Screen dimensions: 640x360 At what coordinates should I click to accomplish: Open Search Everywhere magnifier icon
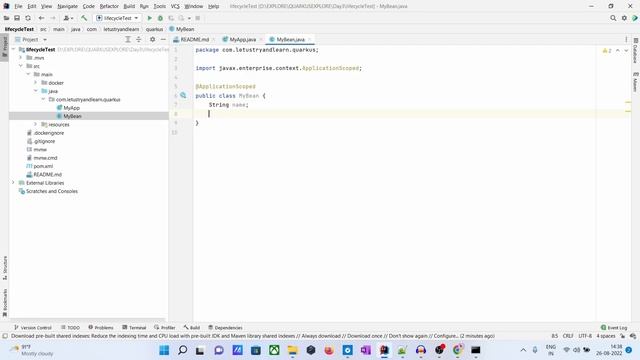pyautogui.click(x=613, y=18)
